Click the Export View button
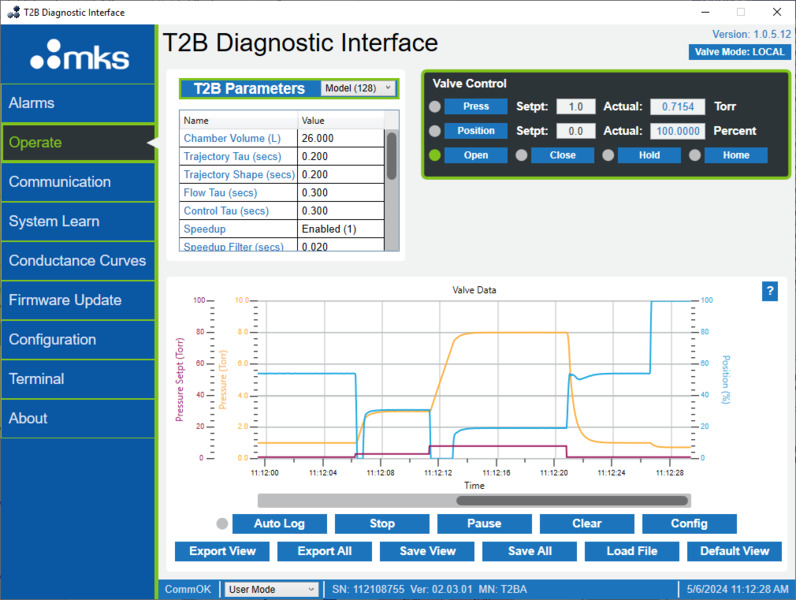The height and width of the screenshot is (600, 796). pos(222,551)
